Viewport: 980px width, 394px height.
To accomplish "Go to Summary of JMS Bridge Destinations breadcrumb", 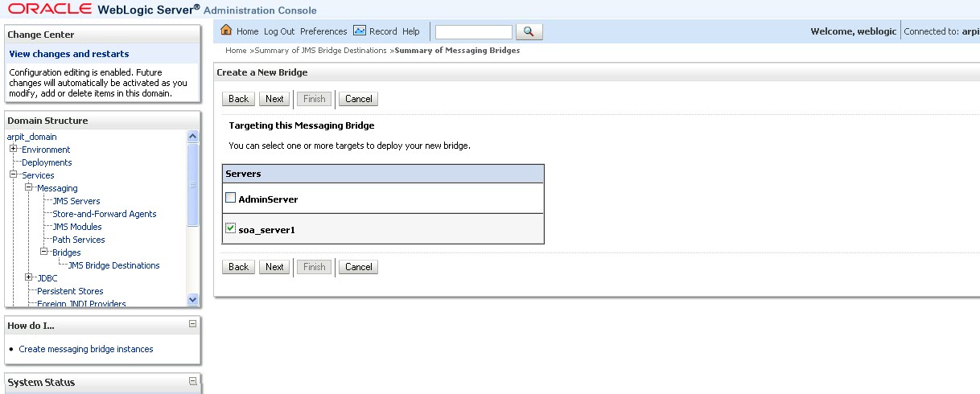I will (x=321, y=51).
